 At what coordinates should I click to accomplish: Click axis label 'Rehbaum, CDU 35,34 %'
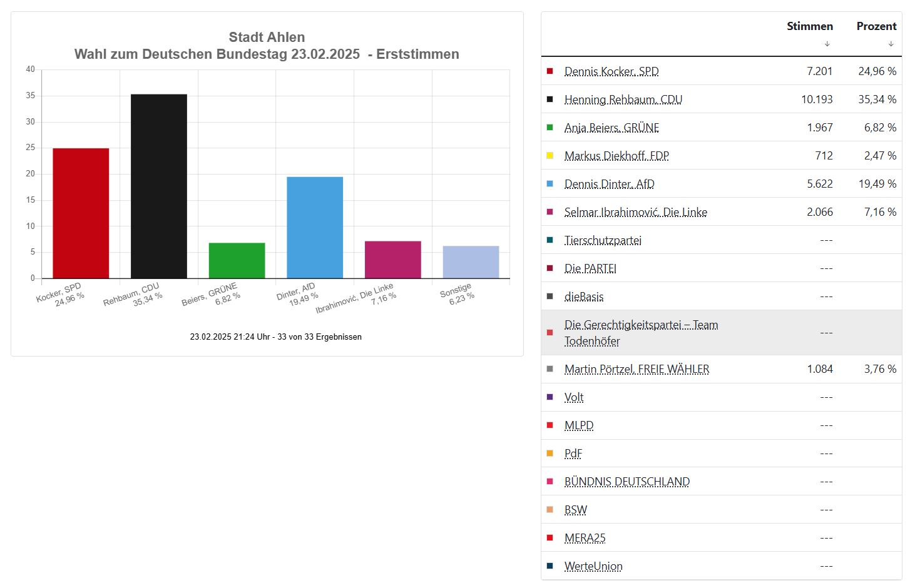[x=133, y=294]
